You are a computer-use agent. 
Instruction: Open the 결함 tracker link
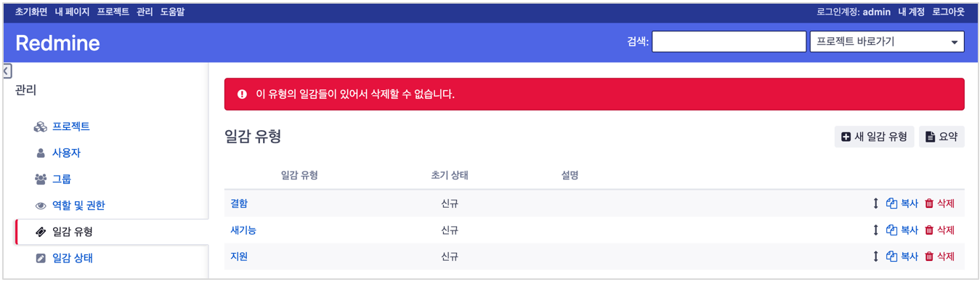239,204
